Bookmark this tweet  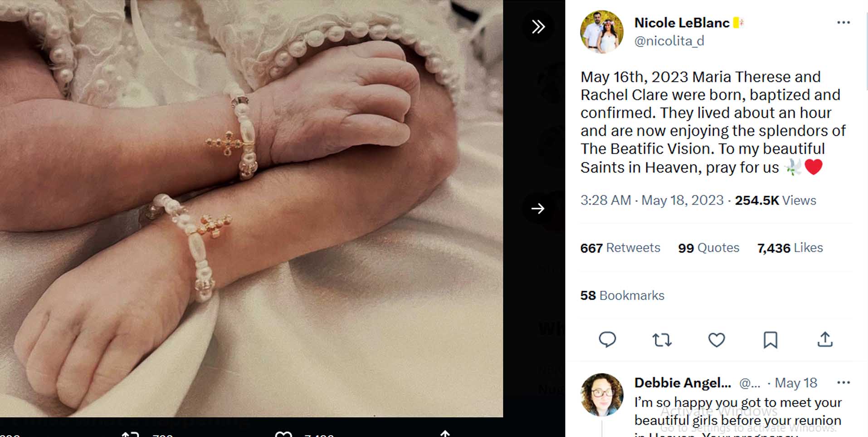click(770, 339)
